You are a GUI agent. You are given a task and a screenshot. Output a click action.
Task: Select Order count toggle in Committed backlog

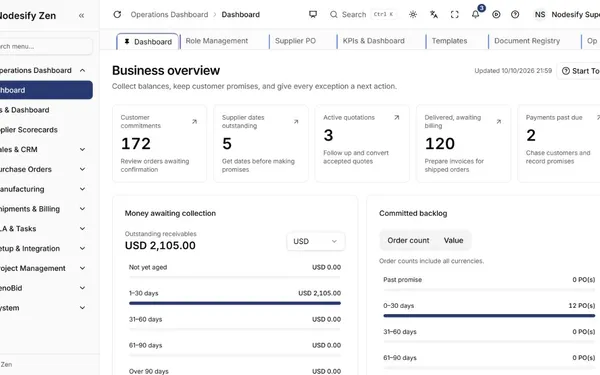point(408,240)
